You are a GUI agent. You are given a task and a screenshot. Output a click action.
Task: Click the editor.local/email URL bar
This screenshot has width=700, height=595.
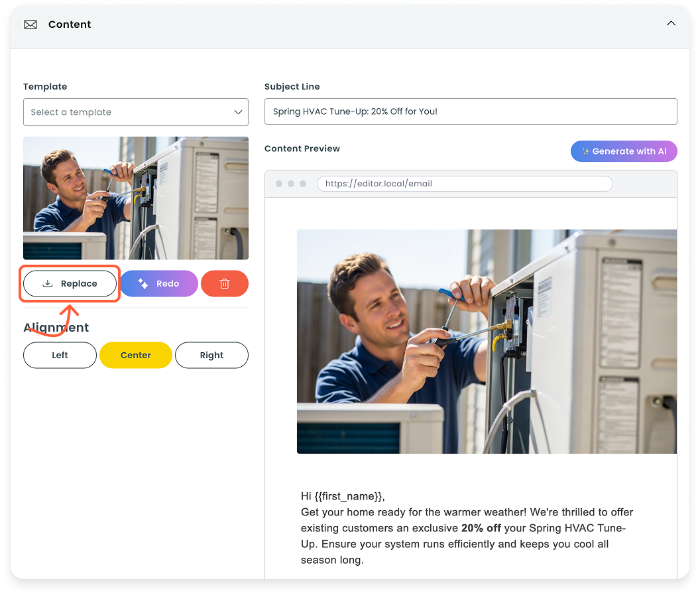tap(464, 184)
